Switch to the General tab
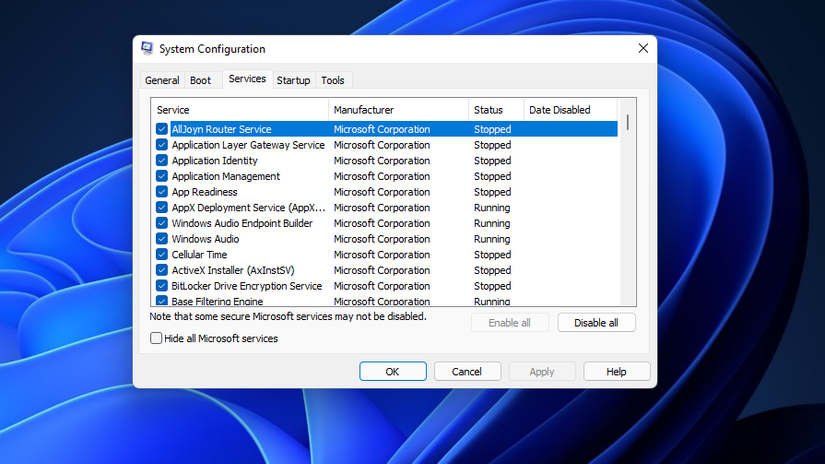This screenshot has width=825, height=464. (162, 80)
